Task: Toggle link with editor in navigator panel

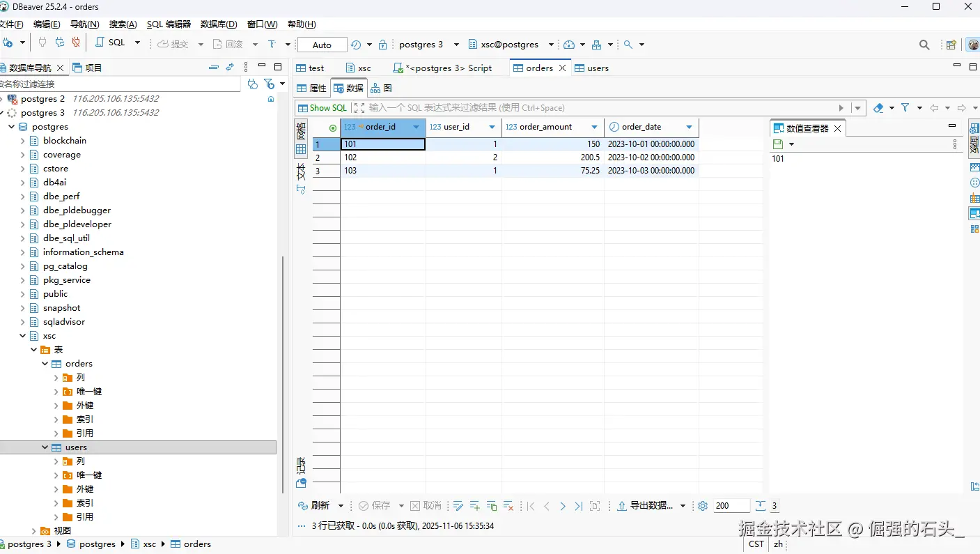Action: click(229, 68)
